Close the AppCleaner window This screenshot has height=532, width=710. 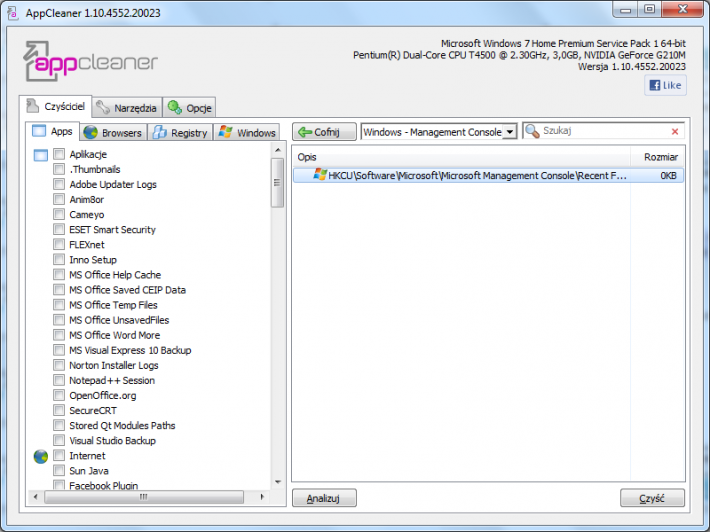tap(683, 10)
